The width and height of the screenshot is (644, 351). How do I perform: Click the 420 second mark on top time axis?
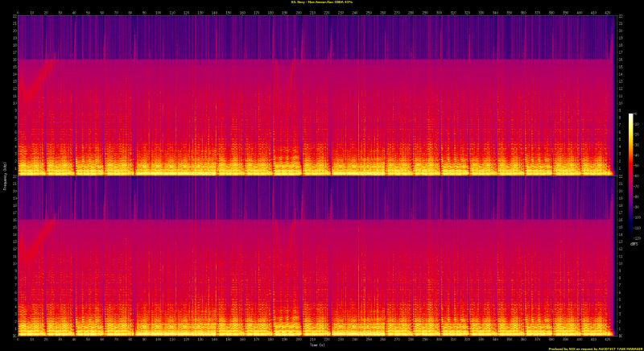(x=608, y=12)
